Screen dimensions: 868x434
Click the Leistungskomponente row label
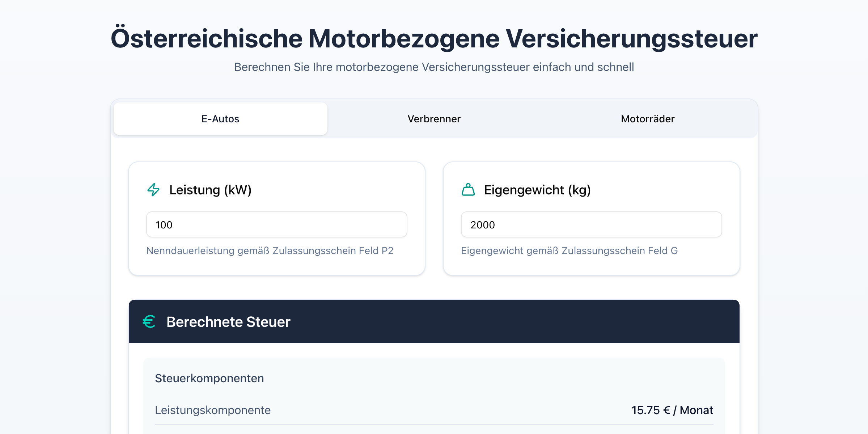(x=213, y=410)
